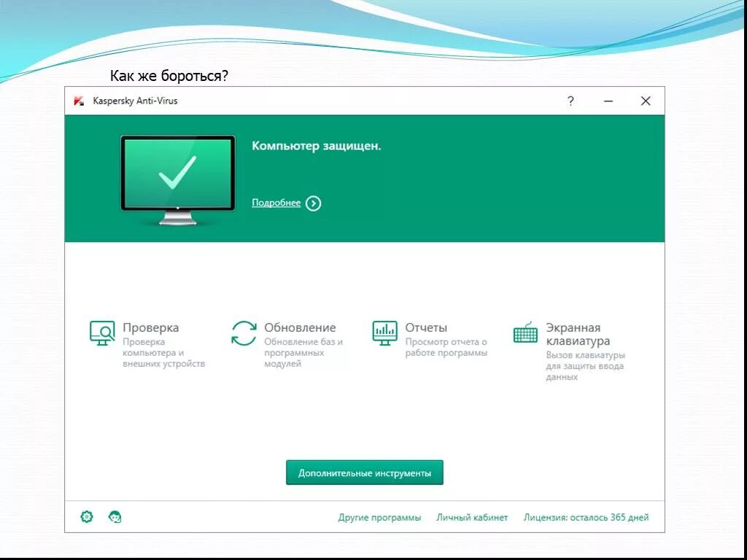747x560 pixels.
Task: Open support via the headset agent icon
Action: point(115,517)
